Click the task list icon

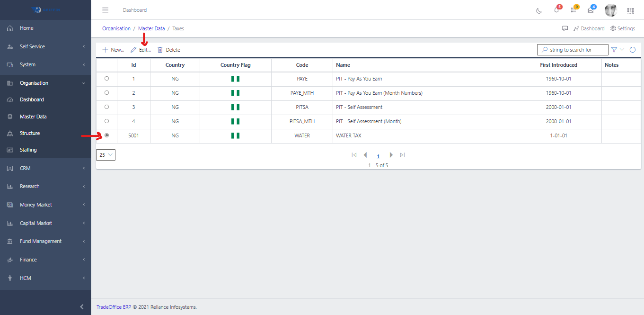point(573,10)
